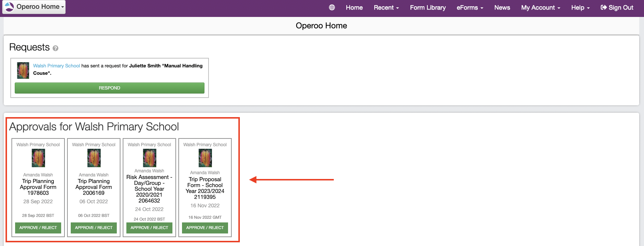Click Walsh Primary School link in request
The width and height of the screenshot is (644, 246).
56,66
